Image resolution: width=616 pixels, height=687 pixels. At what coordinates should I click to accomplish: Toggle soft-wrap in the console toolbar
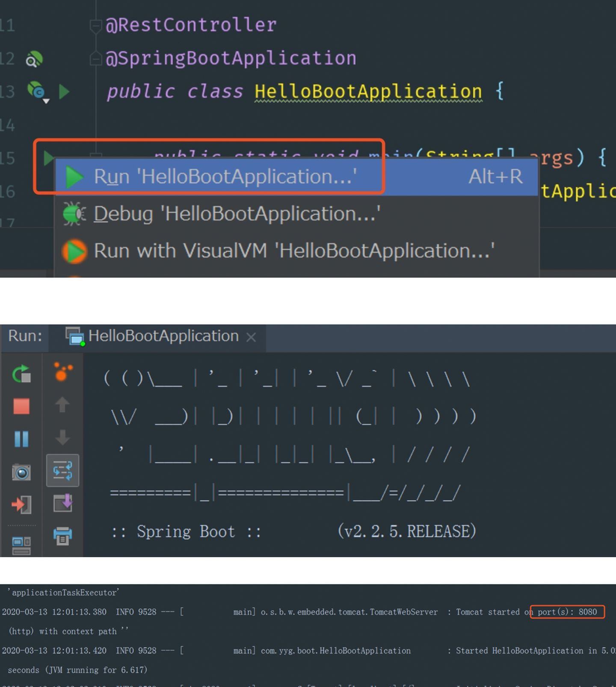(62, 471)
